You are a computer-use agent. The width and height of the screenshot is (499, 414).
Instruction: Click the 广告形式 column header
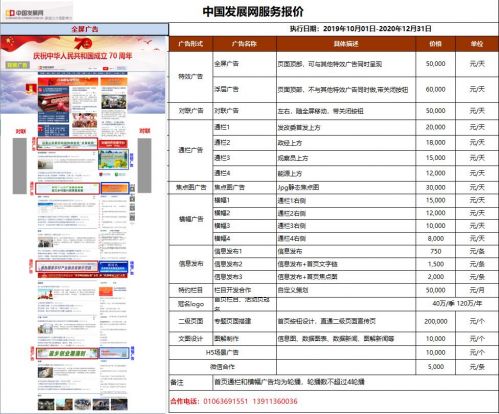coord(191,44)
